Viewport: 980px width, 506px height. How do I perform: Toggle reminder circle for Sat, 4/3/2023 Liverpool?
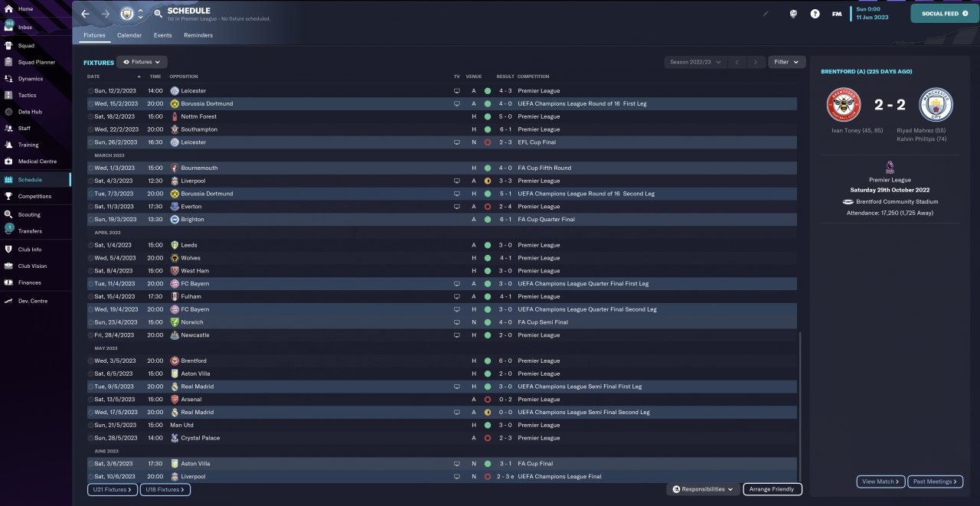point(90,181)
